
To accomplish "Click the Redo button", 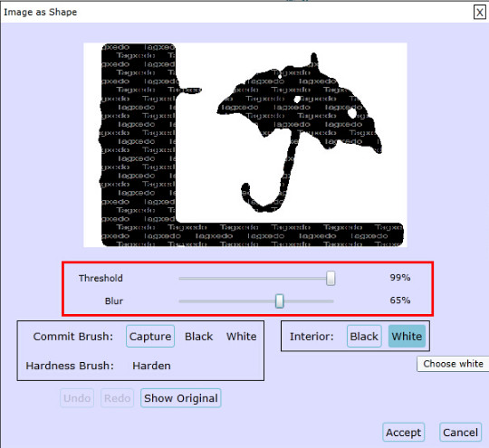I will click(117, 398).
